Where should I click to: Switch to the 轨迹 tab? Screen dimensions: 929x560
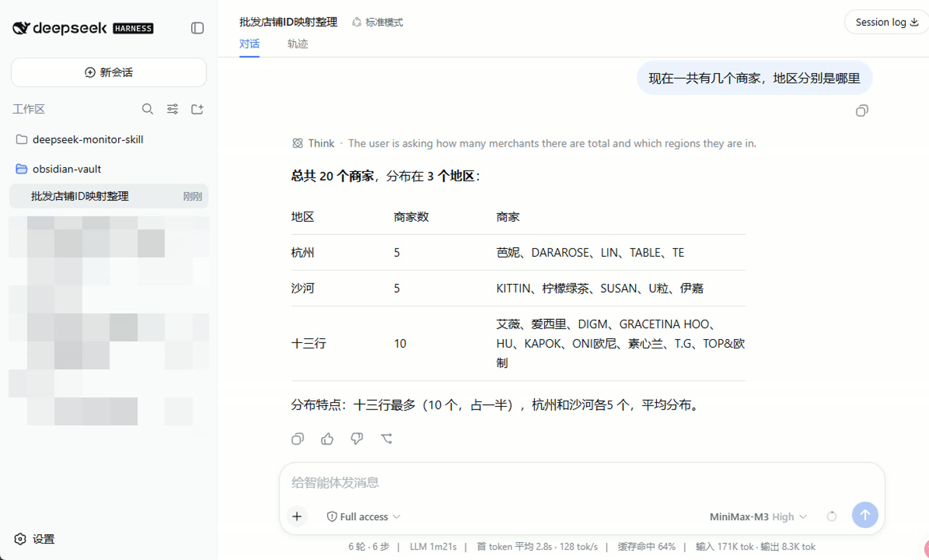297,44
